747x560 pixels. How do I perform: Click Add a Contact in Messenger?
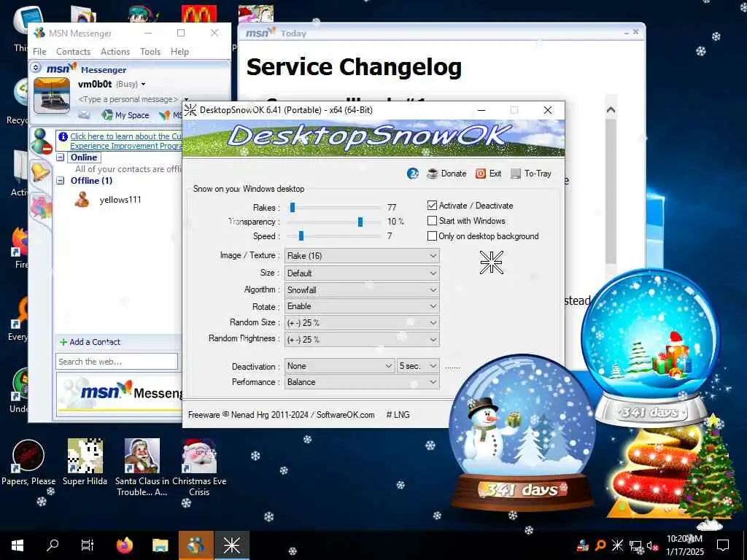point(90,342)
